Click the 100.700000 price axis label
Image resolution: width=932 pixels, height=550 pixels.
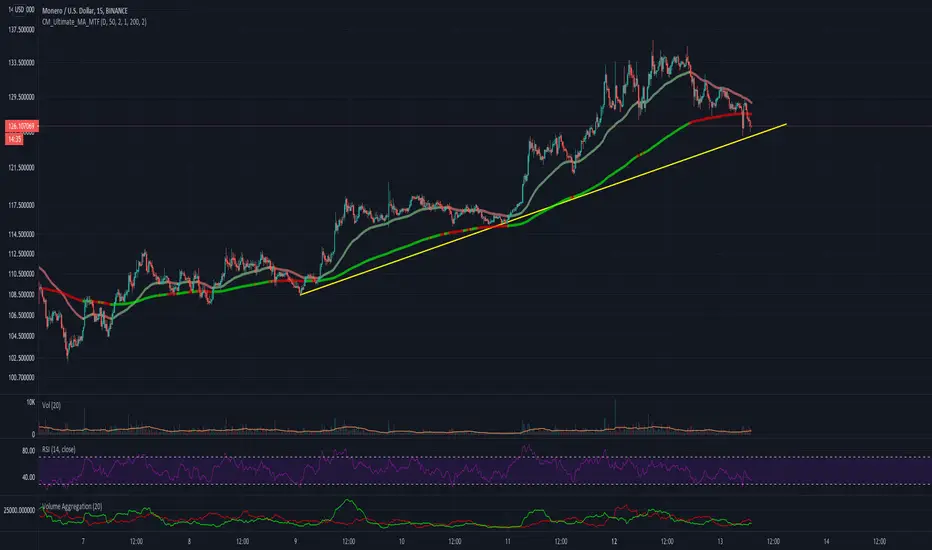pos(21,378)
